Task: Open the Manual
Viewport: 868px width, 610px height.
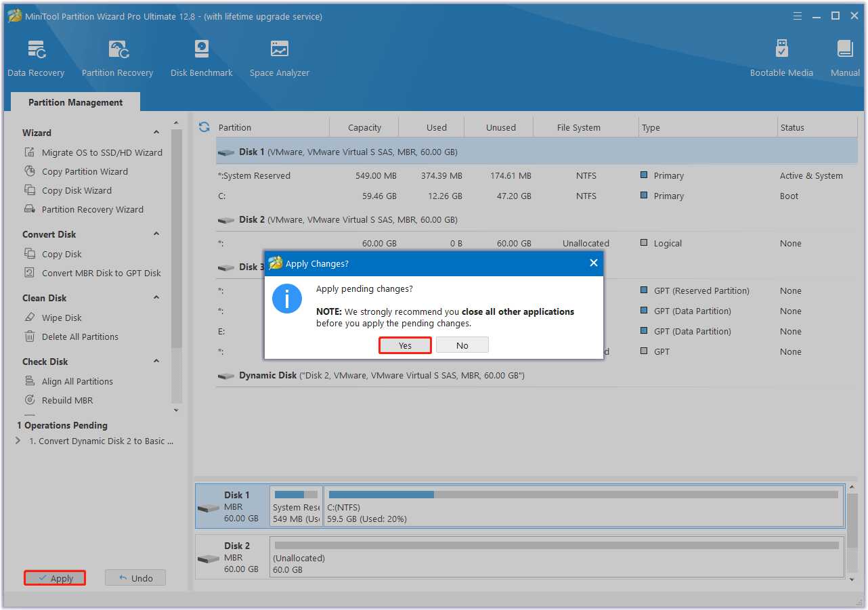Action: pyautogui.click(x=845, y=58)
